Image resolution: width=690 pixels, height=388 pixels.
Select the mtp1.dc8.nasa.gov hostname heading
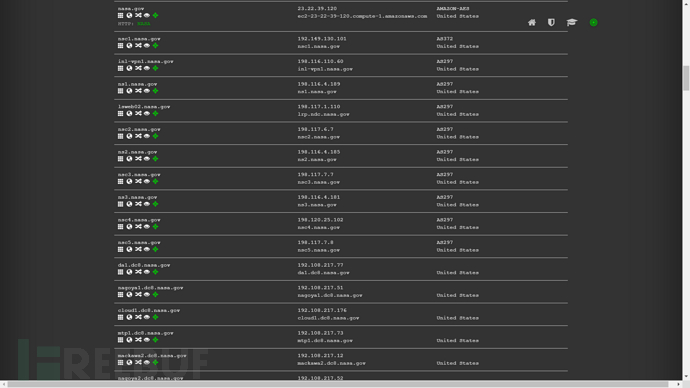pos(146,333)
